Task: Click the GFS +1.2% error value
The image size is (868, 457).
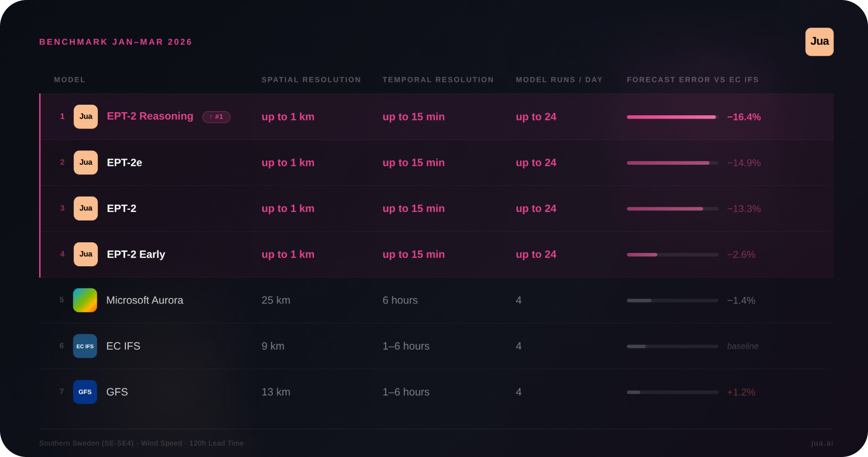Action: (x=741, y=392)
